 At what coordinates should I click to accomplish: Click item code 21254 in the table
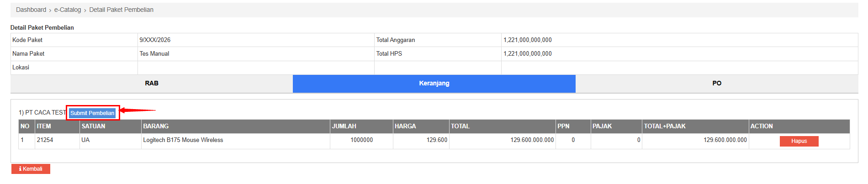tap(45, 140)
